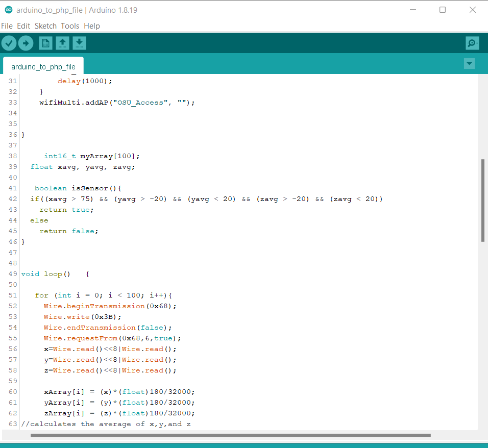
Task: Click the Verify checkmark button
Action: coord(9,43)
